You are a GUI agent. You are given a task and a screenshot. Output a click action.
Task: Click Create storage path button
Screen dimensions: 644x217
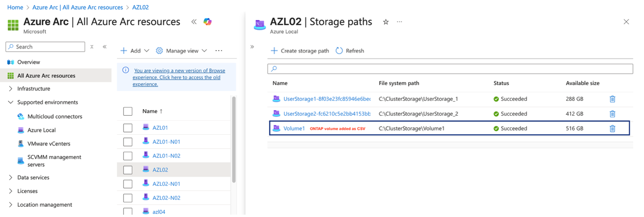300,51
